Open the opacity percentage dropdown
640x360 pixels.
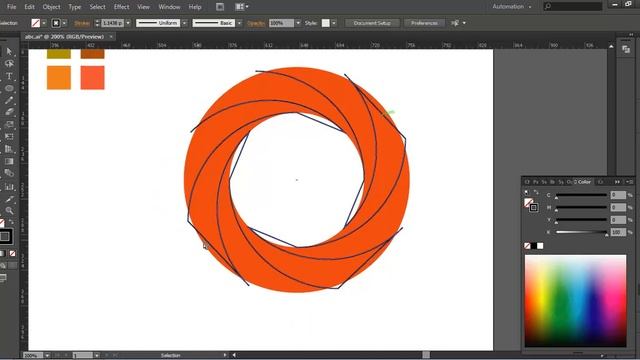[x=298, y=23]
